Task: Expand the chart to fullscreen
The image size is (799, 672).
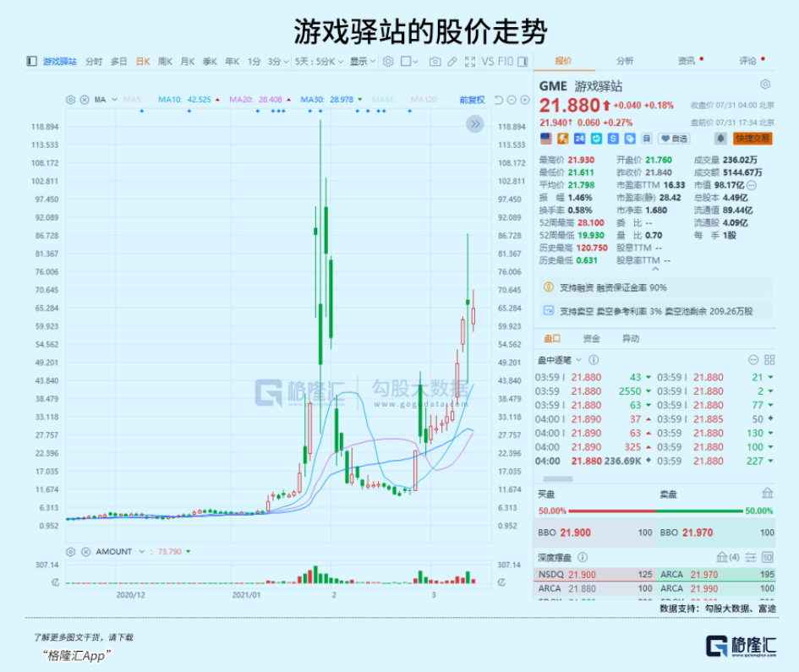Action: point(470,62)
